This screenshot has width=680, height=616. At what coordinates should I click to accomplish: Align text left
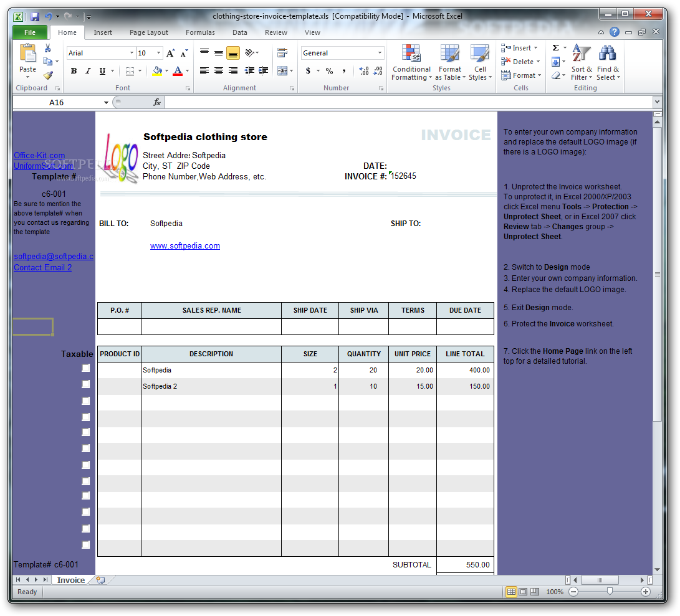(204, 70)
